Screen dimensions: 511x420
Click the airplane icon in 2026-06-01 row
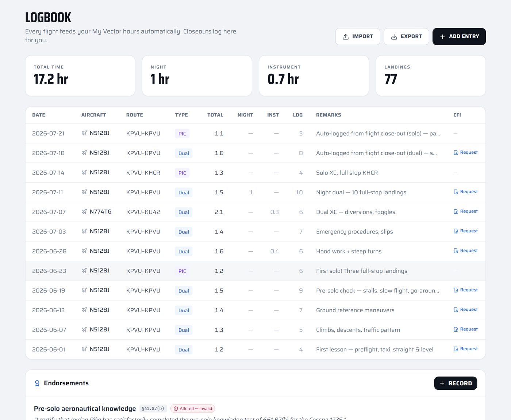tap(84, 349)
